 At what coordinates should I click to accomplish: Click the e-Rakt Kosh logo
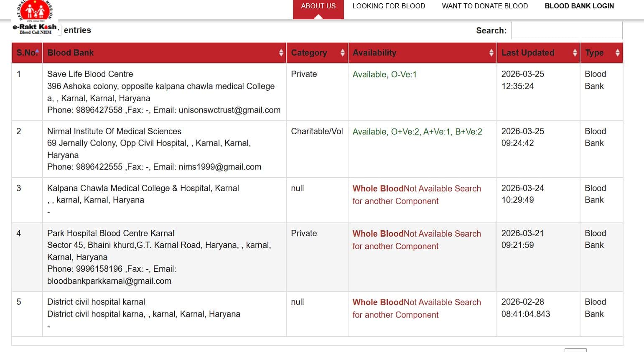coord(34,17)
